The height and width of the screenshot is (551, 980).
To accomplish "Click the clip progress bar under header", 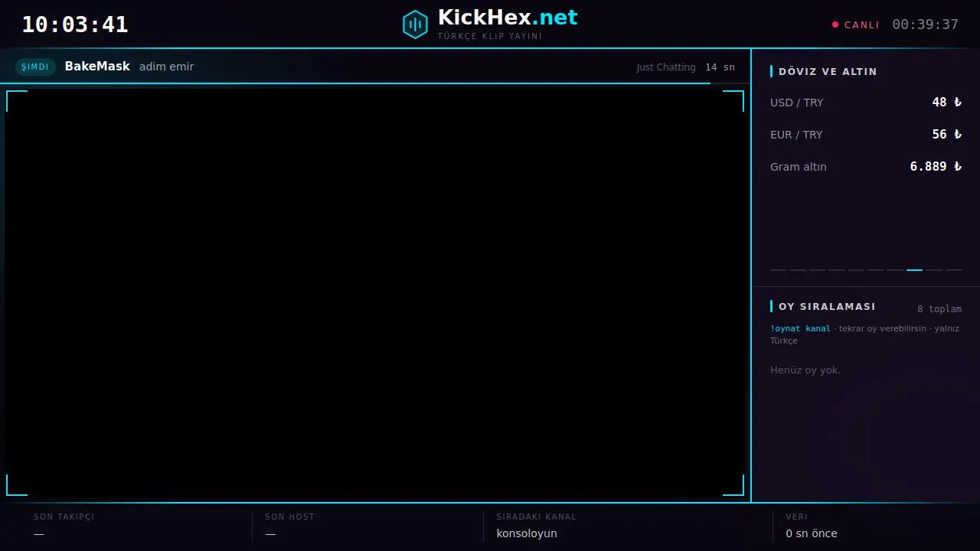I will click(375, 83).
